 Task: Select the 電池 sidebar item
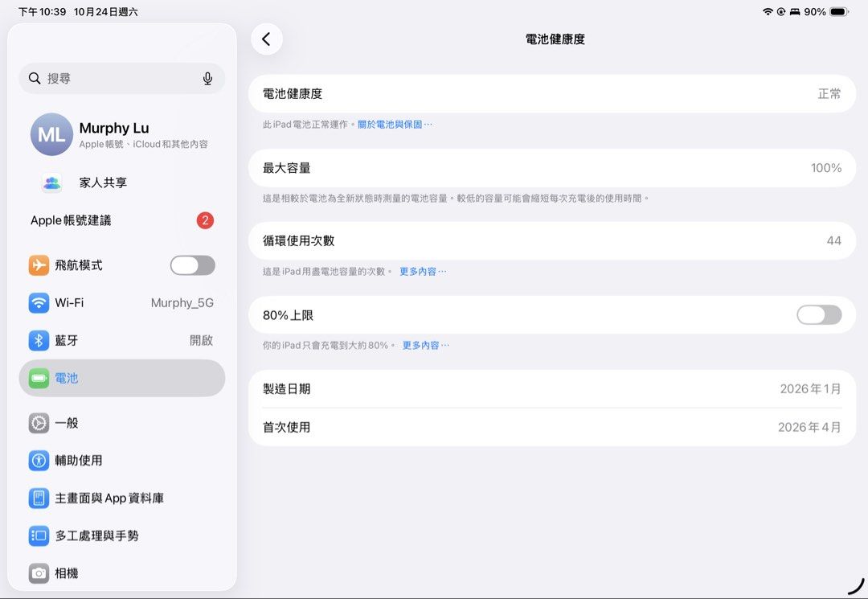[x=122, y=378]
